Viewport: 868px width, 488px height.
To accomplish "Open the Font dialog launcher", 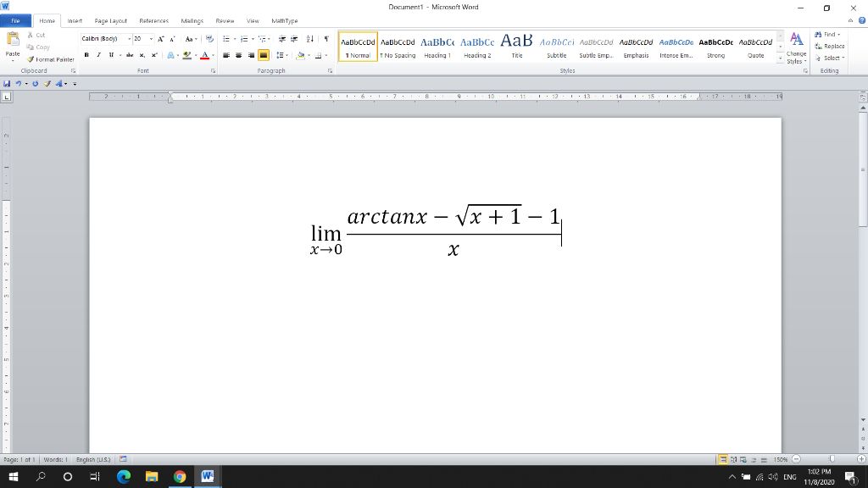I will pos(213,71).
